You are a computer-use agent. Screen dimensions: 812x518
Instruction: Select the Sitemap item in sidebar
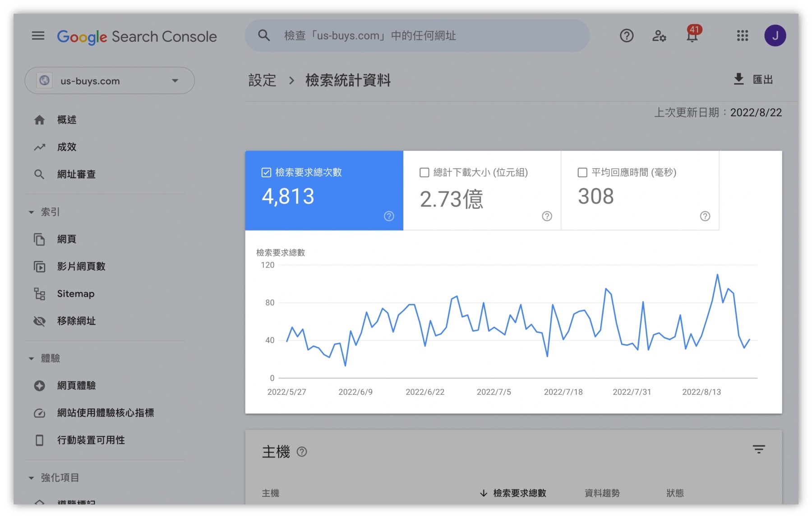[75, 294]
